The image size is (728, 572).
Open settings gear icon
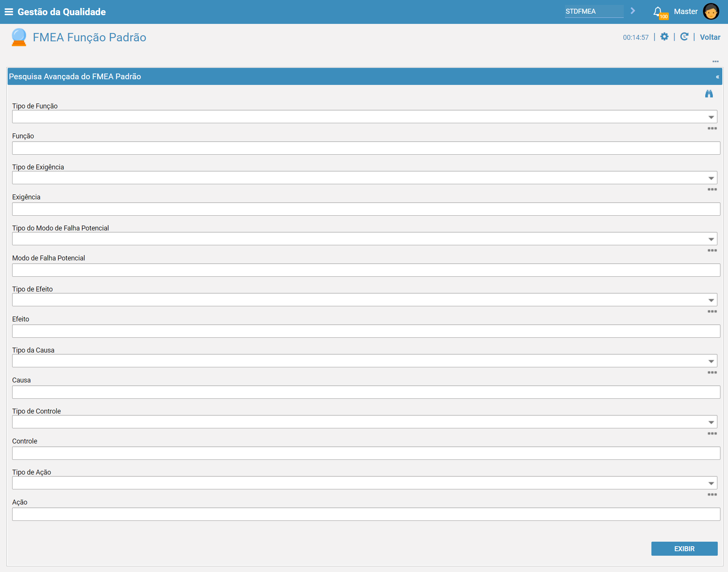point(664,37)
